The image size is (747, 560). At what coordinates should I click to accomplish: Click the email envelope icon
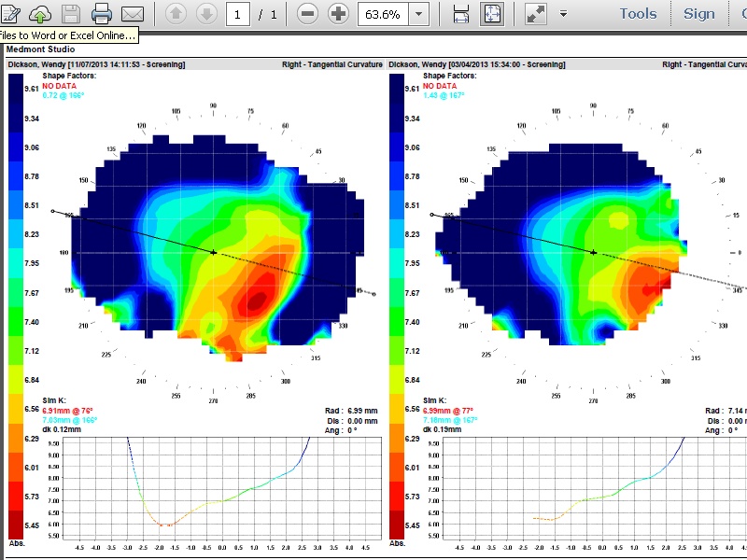click(133, 14)
